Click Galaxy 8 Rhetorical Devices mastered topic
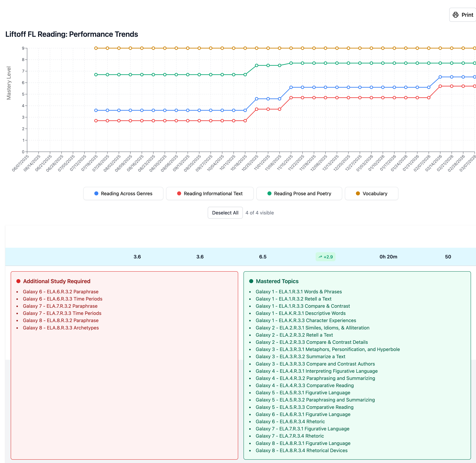Screen dimensions: 476x463 [x=301, y=450]
